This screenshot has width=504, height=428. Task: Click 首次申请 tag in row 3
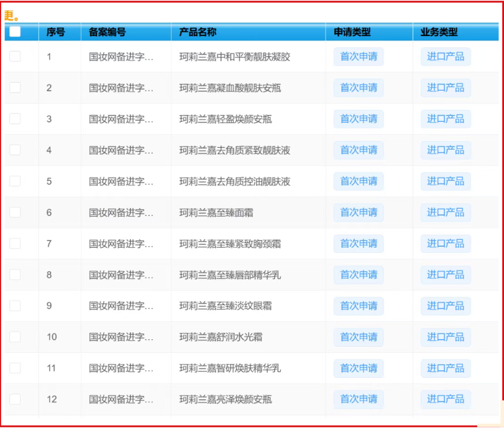[359, 119]
